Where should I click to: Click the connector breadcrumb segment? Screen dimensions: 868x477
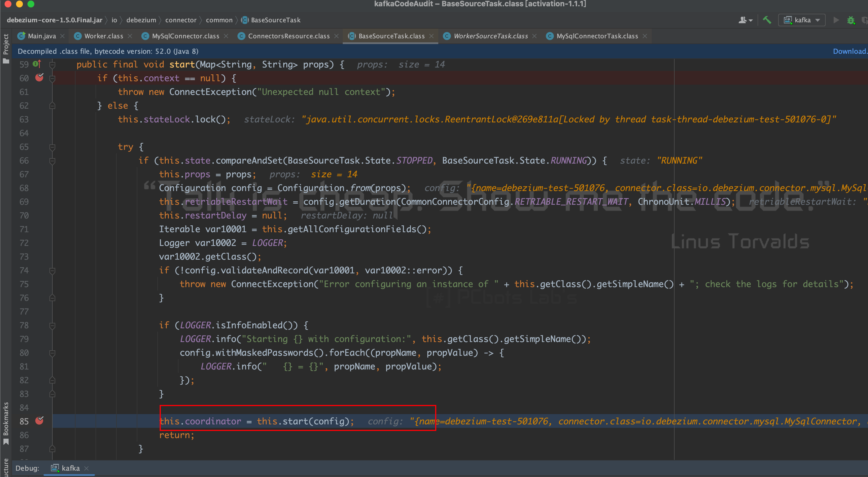[x=181, y=20]
